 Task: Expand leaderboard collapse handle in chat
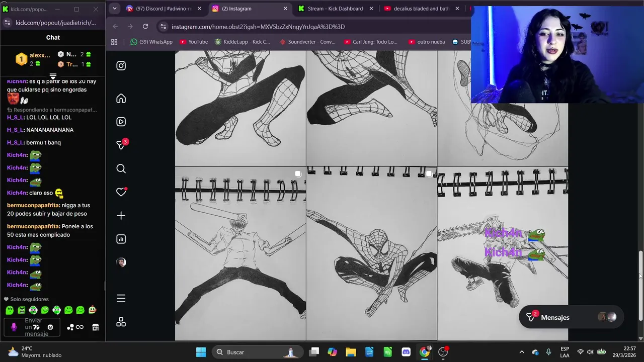(x=53, y=76)
